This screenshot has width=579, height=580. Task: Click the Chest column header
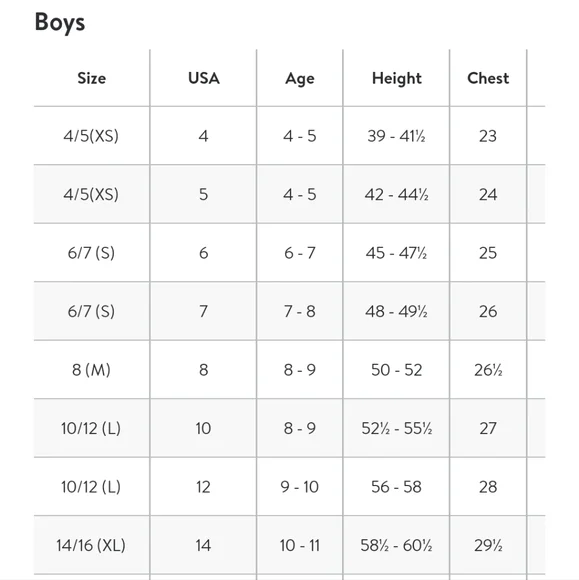click(488, 78)
